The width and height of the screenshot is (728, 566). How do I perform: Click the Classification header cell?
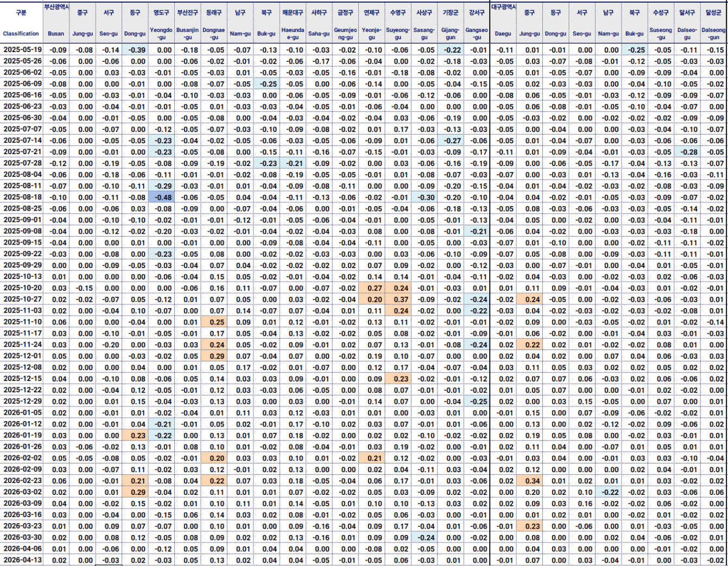pos(21,34)
